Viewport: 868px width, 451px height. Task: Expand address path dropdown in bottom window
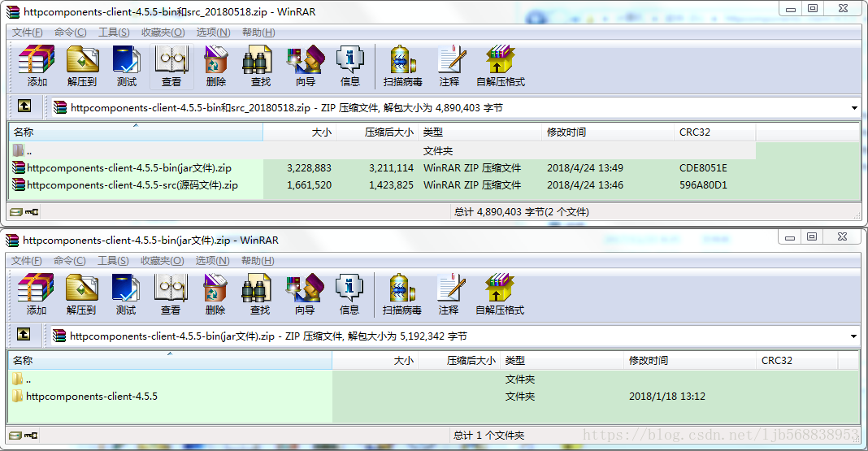click(x=853, y=336)
